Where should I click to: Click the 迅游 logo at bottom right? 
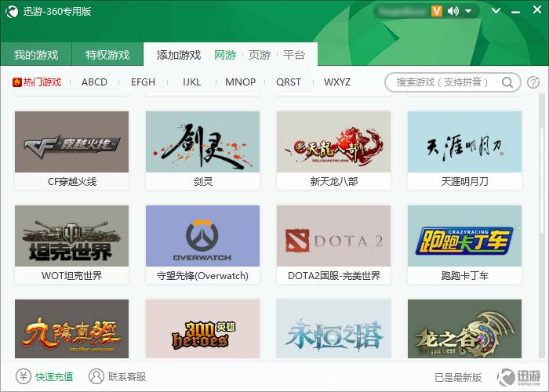[x=519, y=377]
